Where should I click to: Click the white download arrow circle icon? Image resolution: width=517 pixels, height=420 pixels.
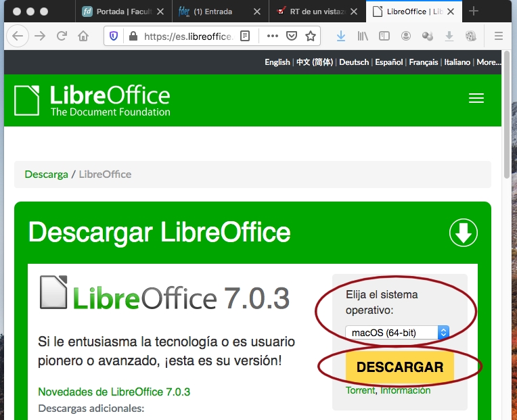point(464,233)
